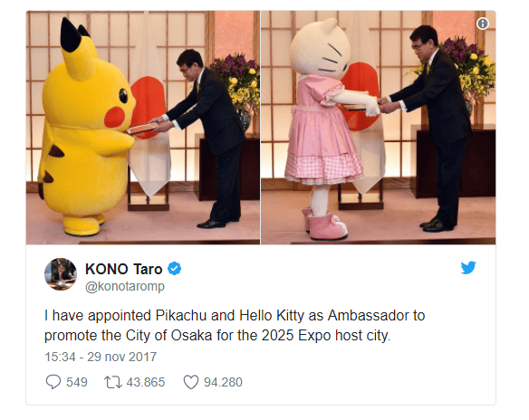
Task: Click the retweet arrows icon
Action: click(x=112, y=382)
